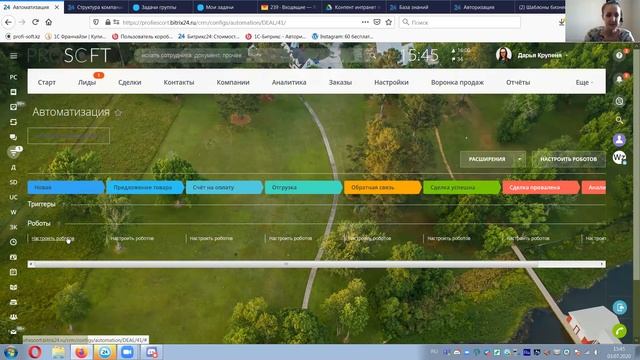Viewport: 640px width, 360px height.
Task: Open the help question mark icon in the top right
Action: pyautogui.click(x=619, y=56)
